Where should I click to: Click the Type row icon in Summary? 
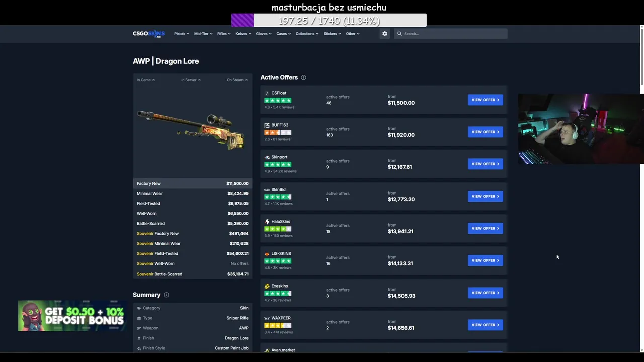pos(139,318)
